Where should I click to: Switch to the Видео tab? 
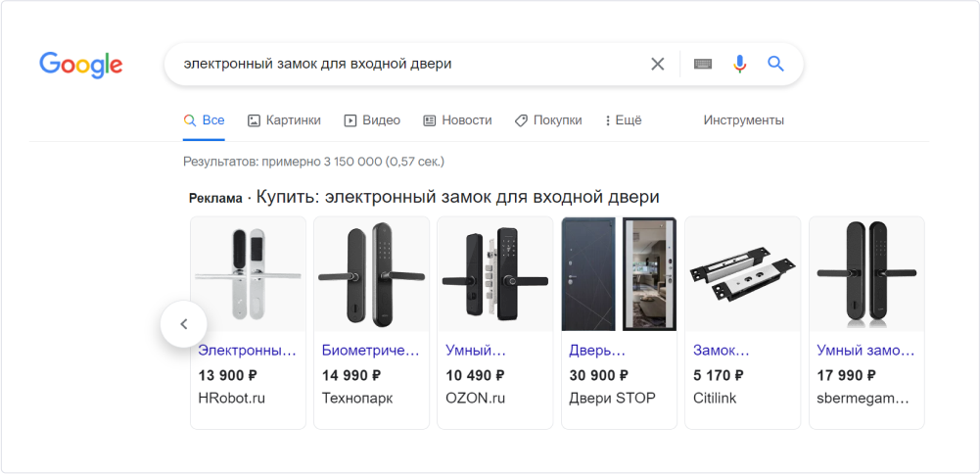point(372,120)
